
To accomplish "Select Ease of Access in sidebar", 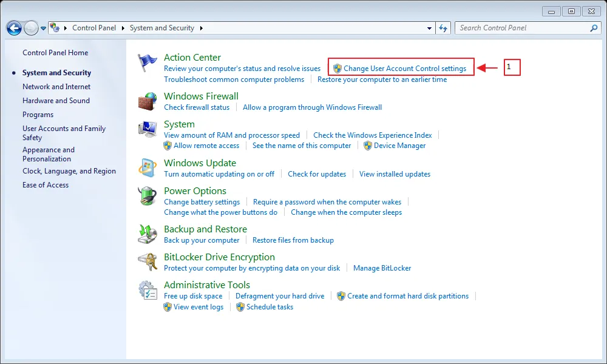I will click(x=46, y=185).
